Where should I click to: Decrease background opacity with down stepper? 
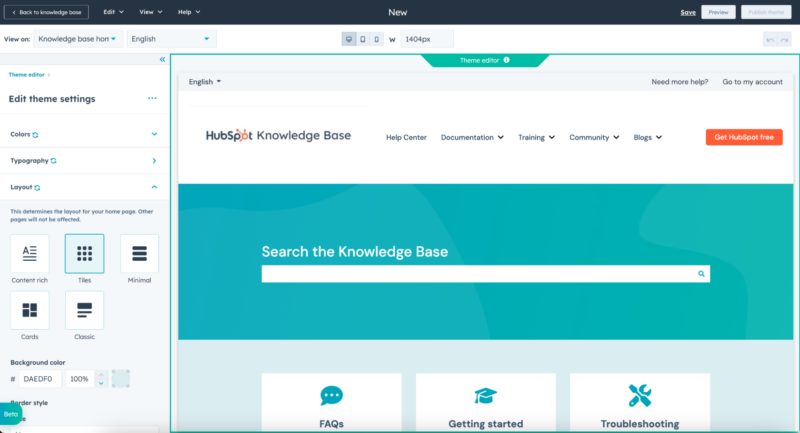pos(101,383)
